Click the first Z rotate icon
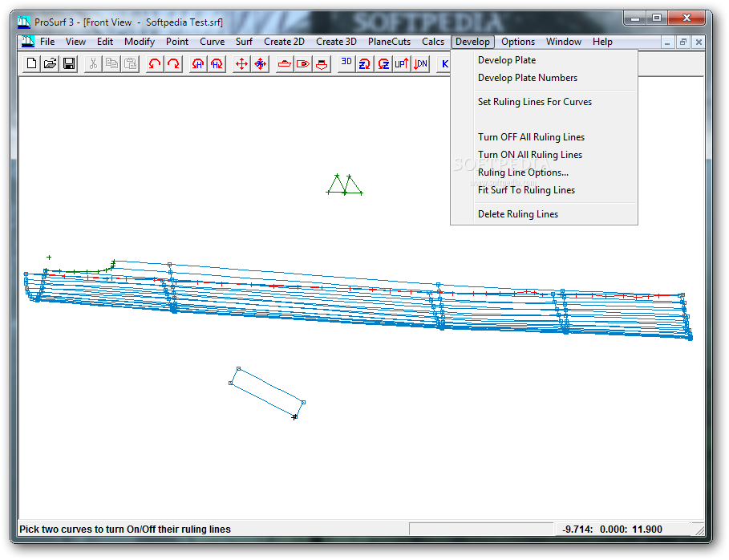The width and height of the screenshot is (729, 560). click(365, 63)
